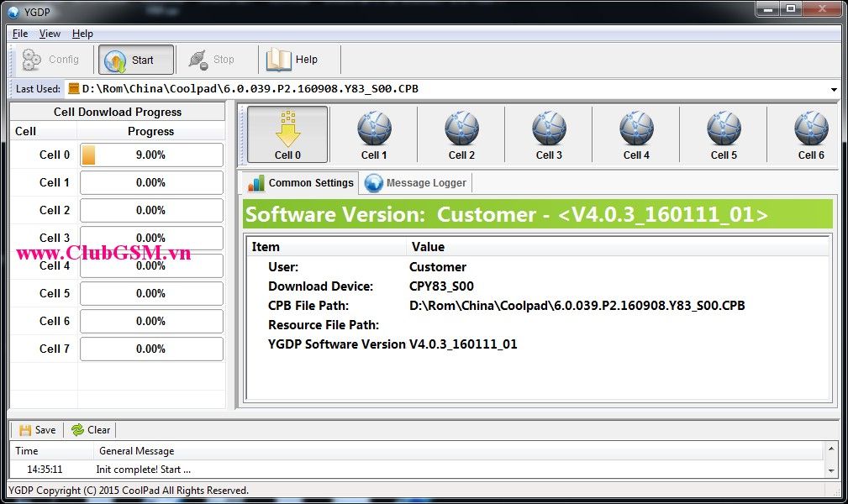This screenshot has width=848, height=504.
Task: Select the Cell 1 globe icon
Action: (374, 129)
